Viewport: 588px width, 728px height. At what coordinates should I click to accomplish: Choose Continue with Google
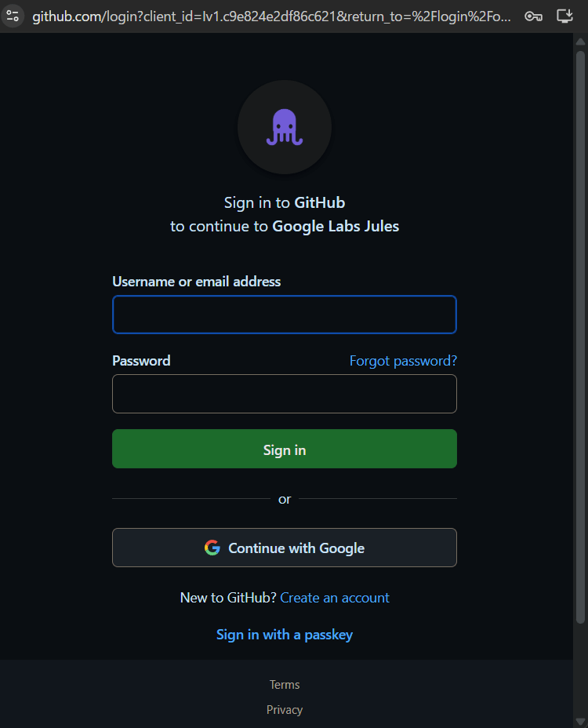click(x=285, y=548)
